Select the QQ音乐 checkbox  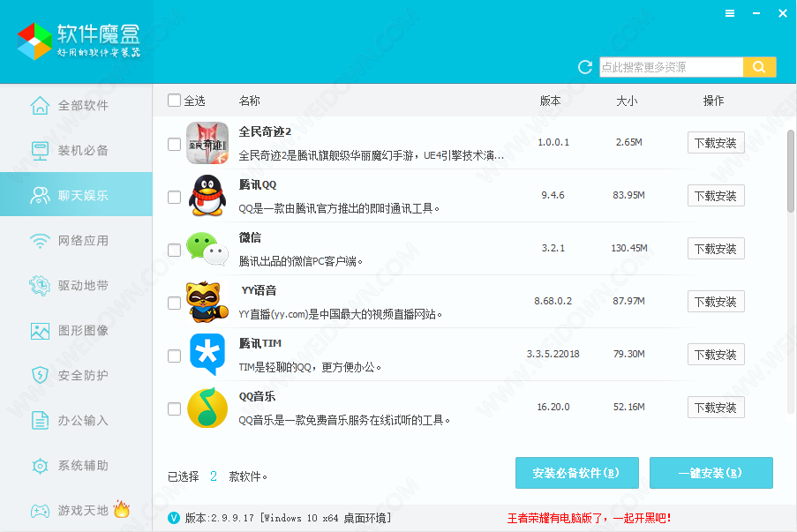(x=174, y=408)
